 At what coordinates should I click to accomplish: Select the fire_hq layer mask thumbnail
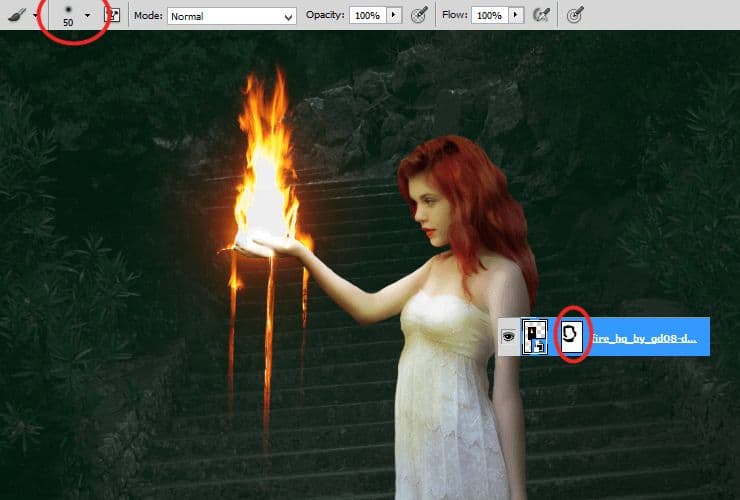point(572,336)
